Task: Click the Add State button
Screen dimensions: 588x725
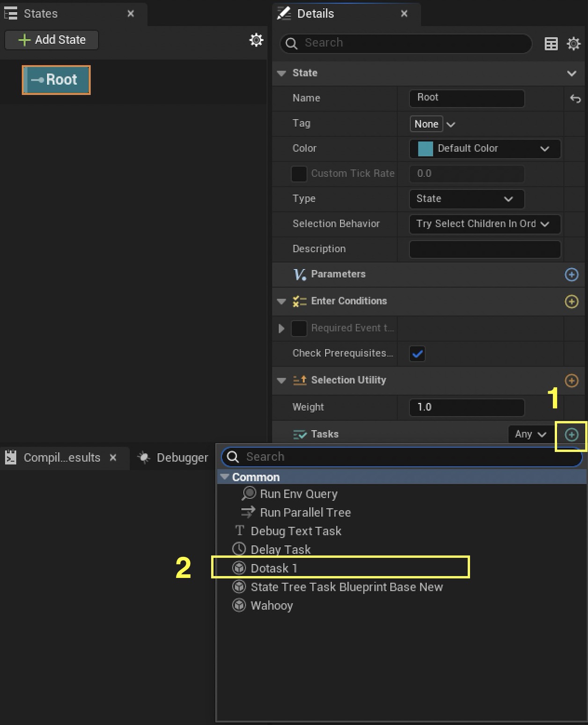Action: [51, 40]
